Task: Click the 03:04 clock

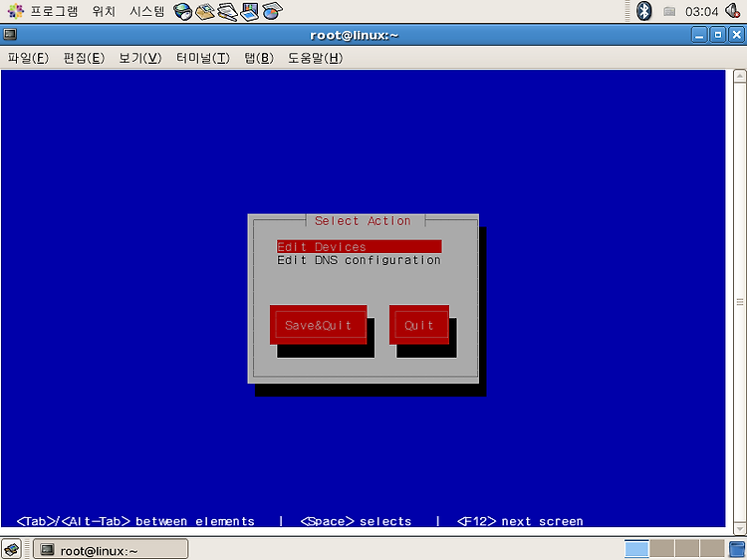Action: [x=701, y=11]
